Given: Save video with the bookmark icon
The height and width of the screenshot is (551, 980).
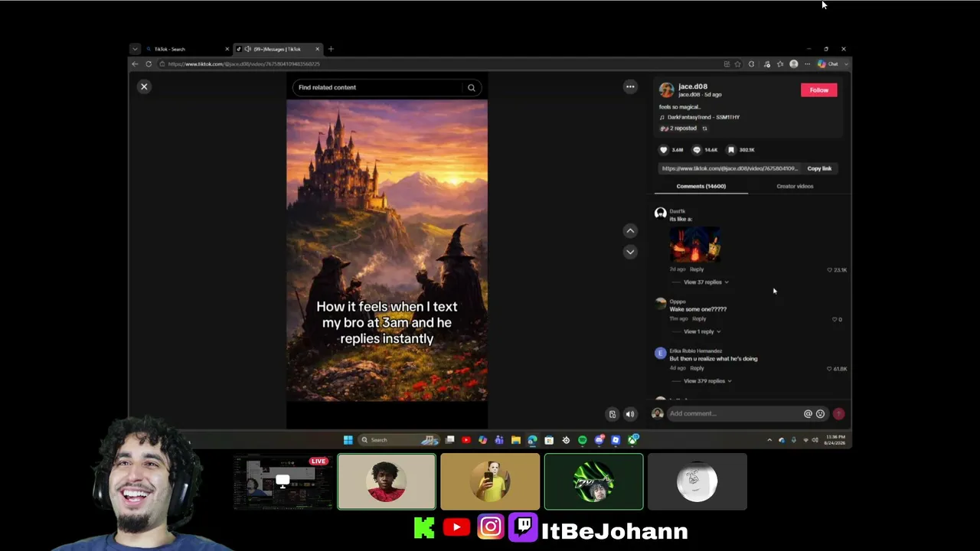Looking at the screenshot, I should (x=731, y=150).
